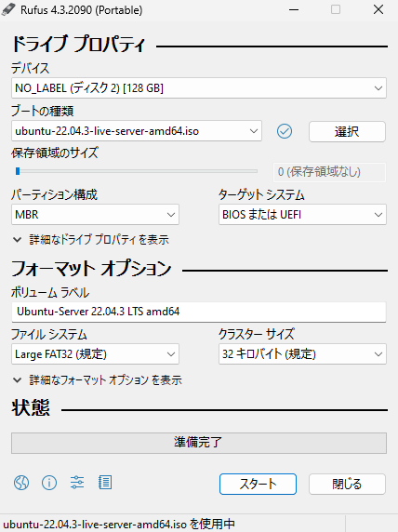The image size is (398, 532).
Task: Open the デバイス device dropdown
Action: [199, 88]
